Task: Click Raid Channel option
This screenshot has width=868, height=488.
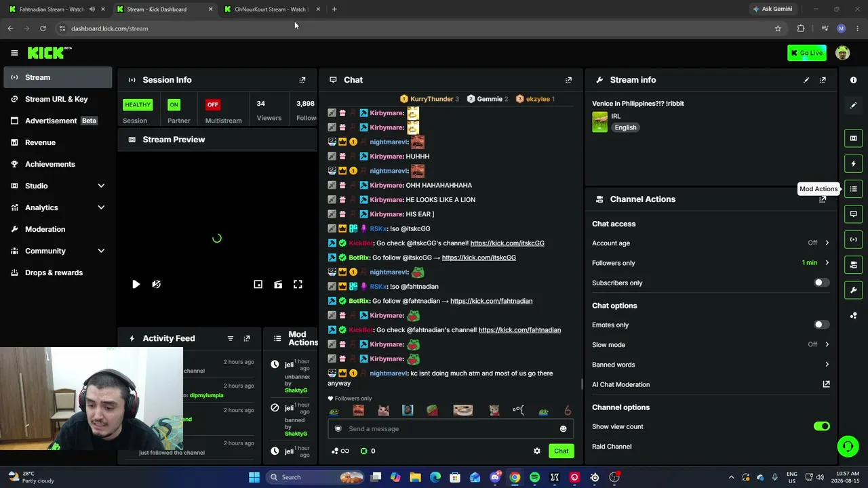Action: point(612,447)
